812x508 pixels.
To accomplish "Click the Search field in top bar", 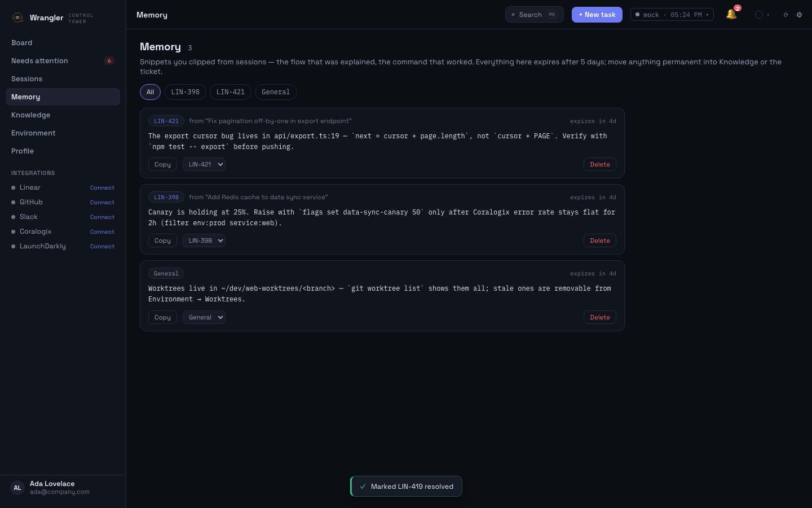I will click(x=535, y=15).
